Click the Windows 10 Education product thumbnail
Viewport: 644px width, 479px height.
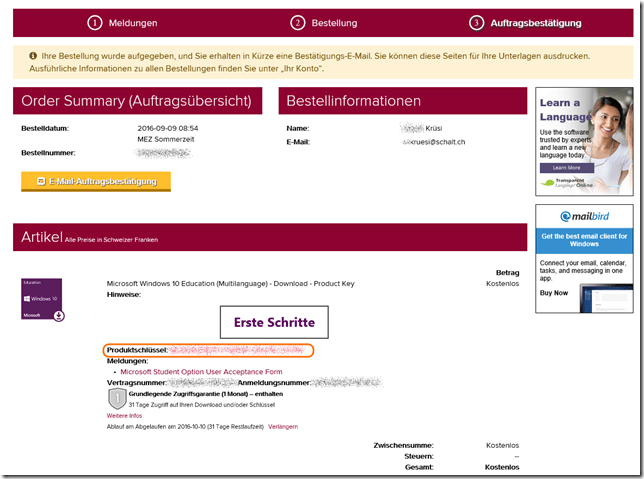coord(42,299)
